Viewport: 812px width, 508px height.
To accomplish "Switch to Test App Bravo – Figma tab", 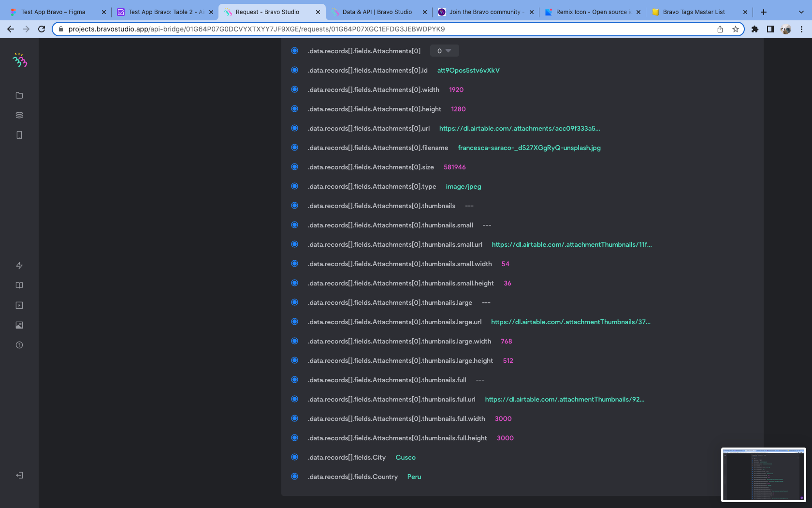I will [57, 12].
